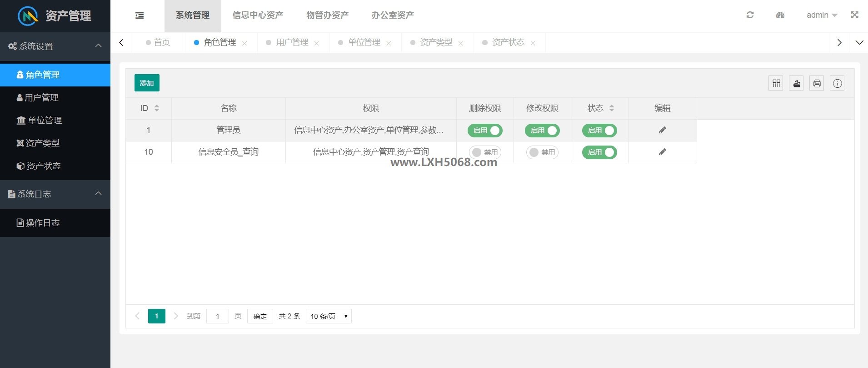Open 操作日志 in the sidebar
The image size is (868, 368).
55,222
